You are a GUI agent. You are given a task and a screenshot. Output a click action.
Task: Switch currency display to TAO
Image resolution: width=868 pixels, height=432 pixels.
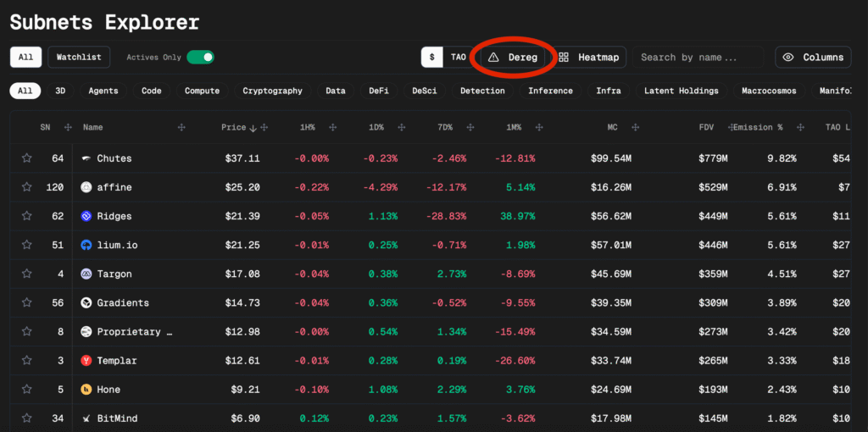(458, 57)
